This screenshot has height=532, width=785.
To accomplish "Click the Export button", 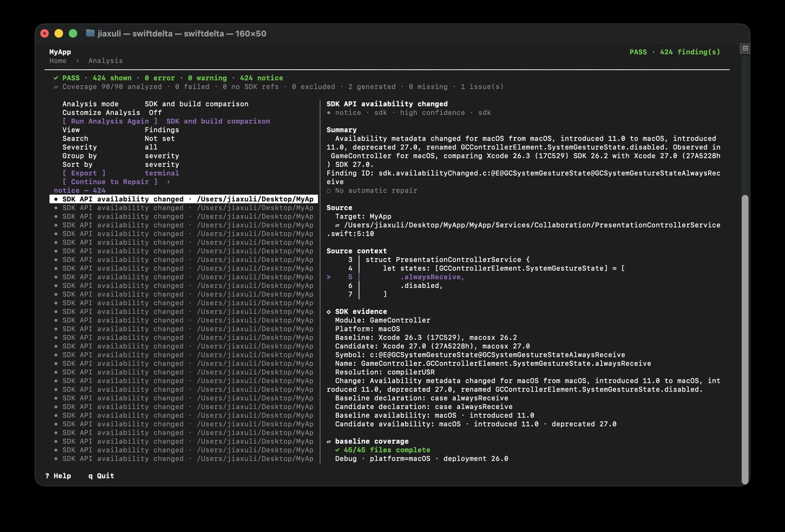I will pos(84,173).
